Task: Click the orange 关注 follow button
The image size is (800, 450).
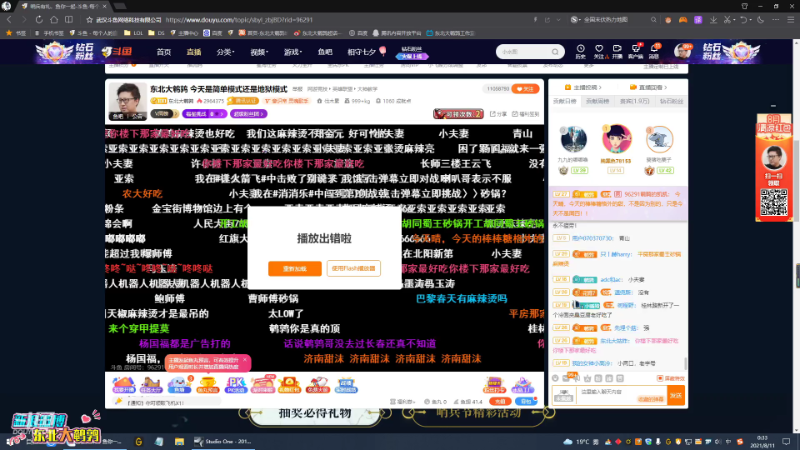Action: [x=525, y=89]
